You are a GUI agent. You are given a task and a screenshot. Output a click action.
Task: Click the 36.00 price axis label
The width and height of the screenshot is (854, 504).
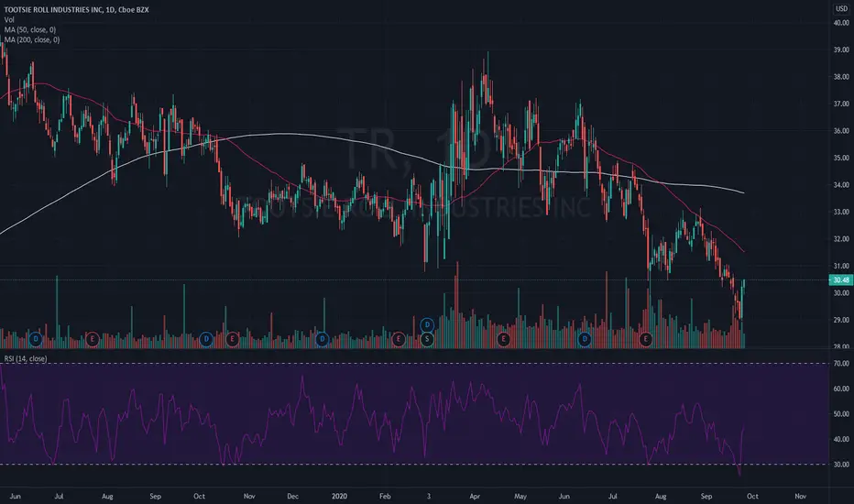pos(841,131)
